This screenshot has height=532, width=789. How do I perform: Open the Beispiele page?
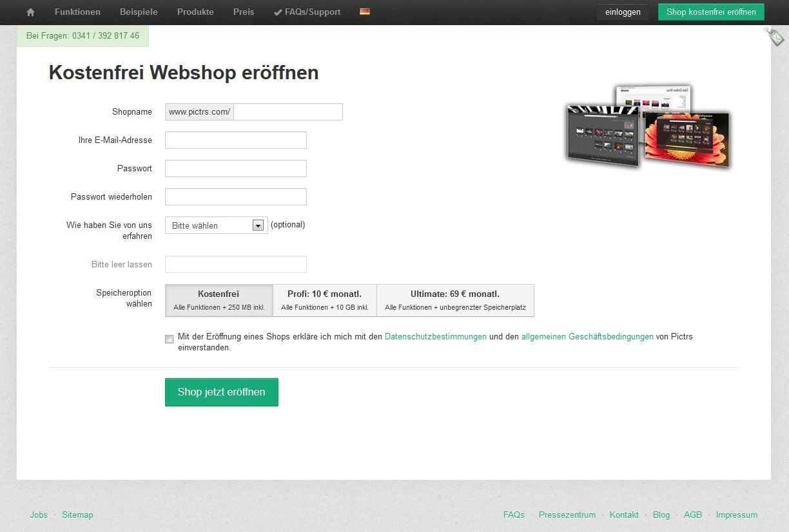pyautogui.click(x=139, y=12)
